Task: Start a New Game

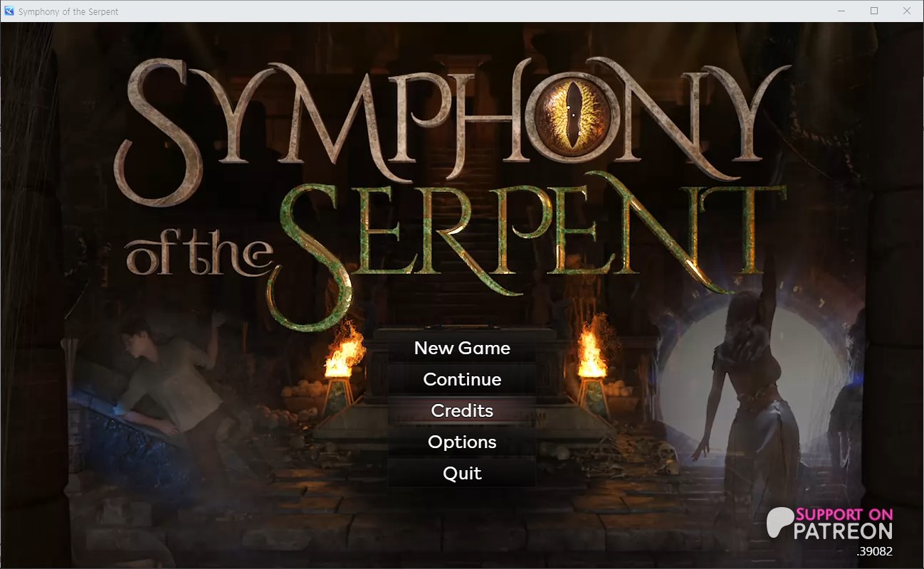Action: click(462, 348)
